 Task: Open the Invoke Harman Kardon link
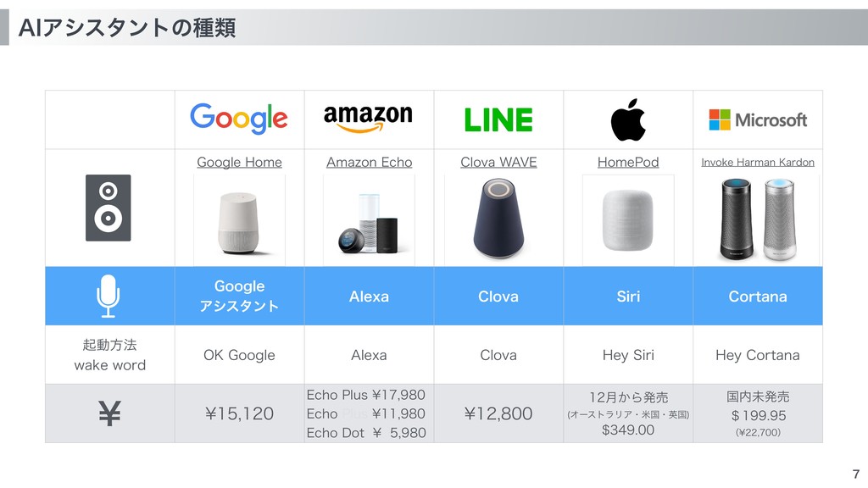tap(758, 162)
